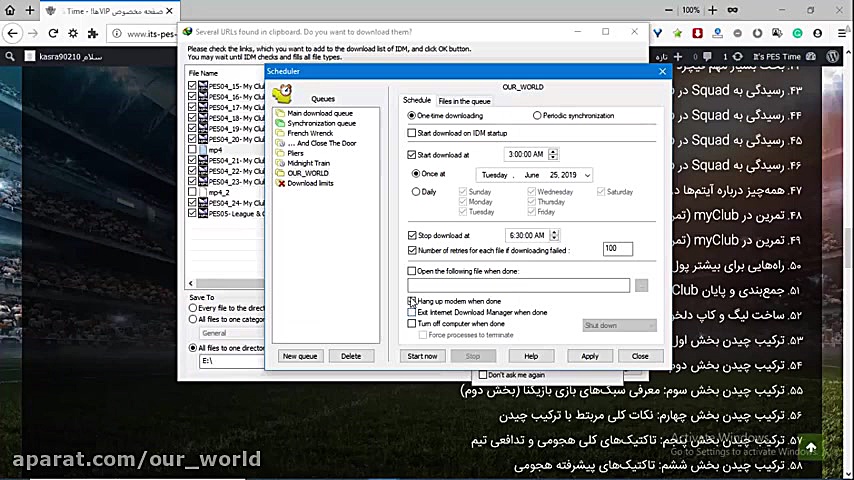Switch to Files in the queue tab
854x480 pixels.
[x=464, y=101]
